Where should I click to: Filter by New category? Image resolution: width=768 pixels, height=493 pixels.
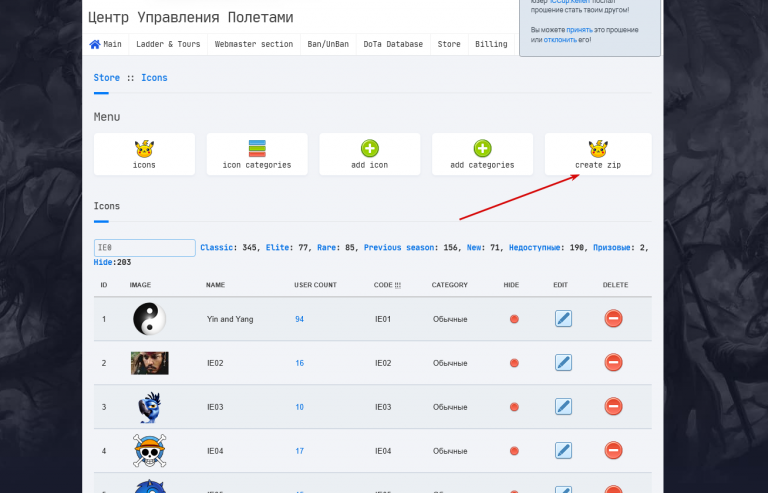[x=474, y=248]
